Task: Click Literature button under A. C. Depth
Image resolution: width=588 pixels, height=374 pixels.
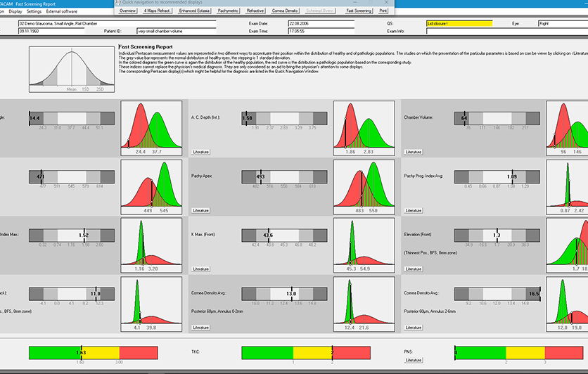Action: click(x=200, y=152)
